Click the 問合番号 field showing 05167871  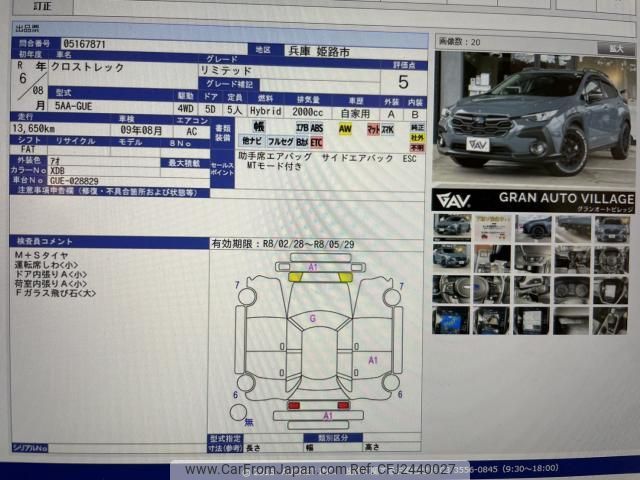[85, 45]
